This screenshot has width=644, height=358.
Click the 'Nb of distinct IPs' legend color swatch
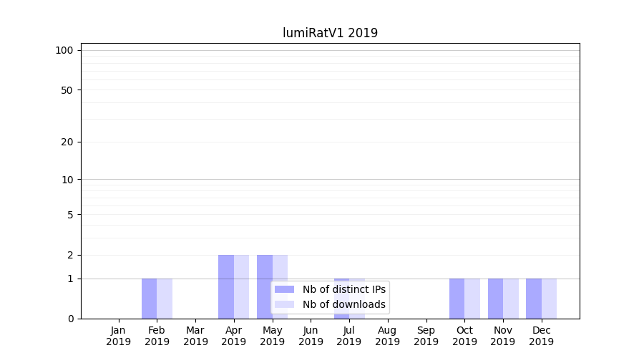pos(284,289)
